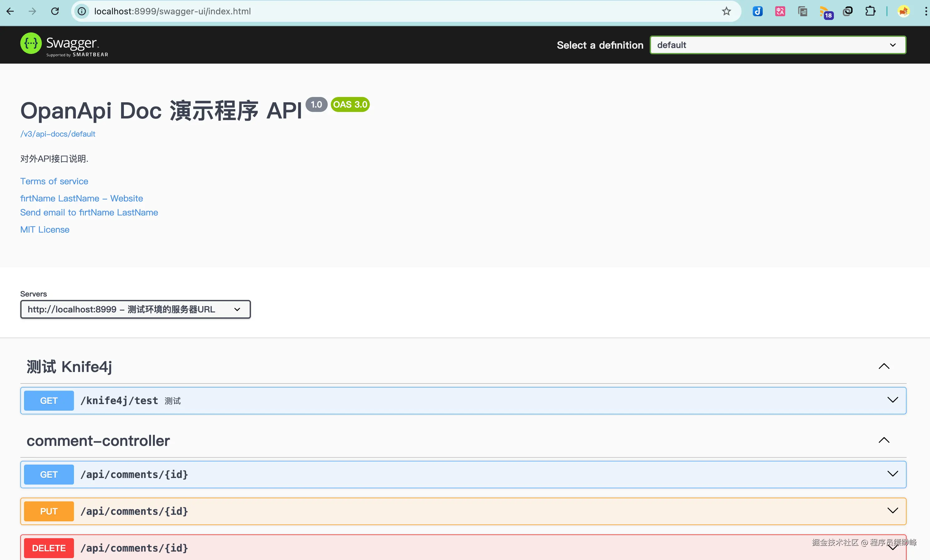Open the /v3/api-docs/default link
Screen dimensions: 930x560
(x=58, y=134)
